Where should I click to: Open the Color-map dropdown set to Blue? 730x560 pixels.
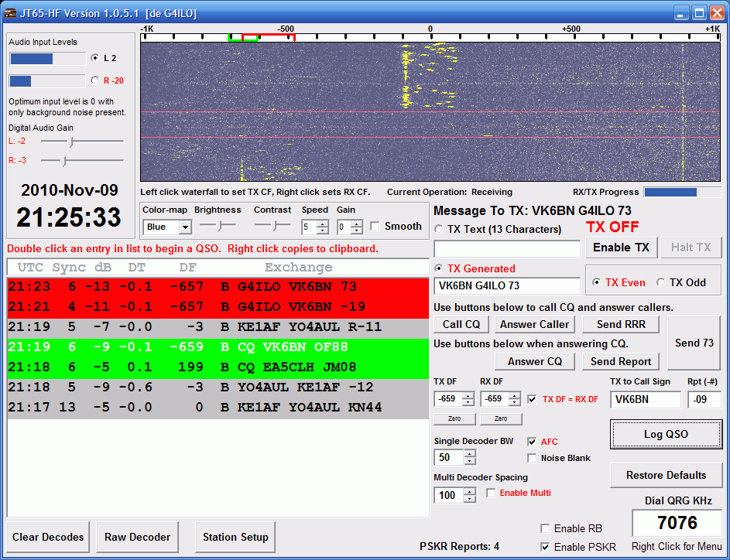(x=185, y=227)
